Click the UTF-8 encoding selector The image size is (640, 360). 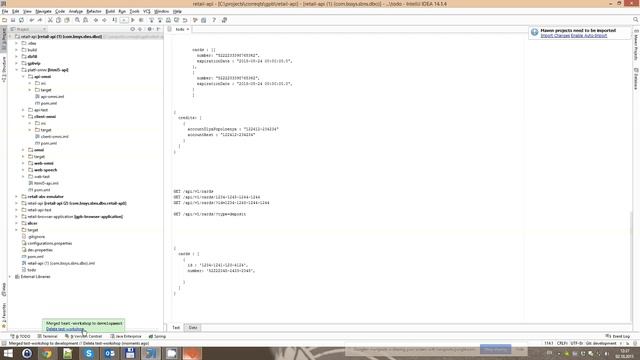(577, 344)
